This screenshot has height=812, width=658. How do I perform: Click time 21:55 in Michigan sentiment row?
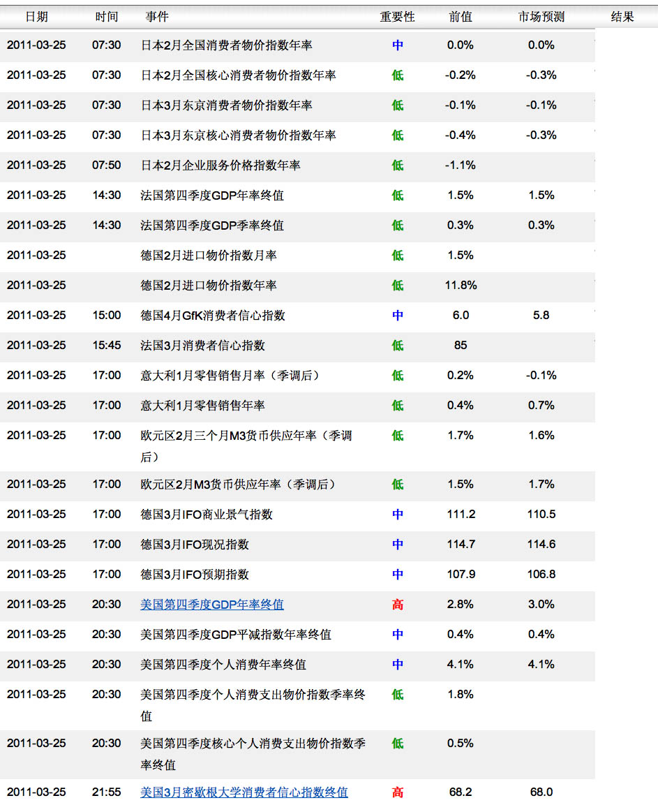pyautogui.click(x=107, y=792)
